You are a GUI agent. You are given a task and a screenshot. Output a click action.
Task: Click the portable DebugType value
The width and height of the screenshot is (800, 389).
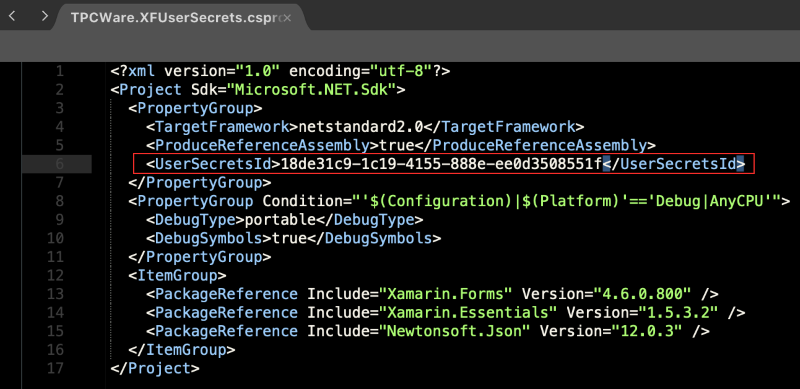pyautogui.click(x=280, y=220)
